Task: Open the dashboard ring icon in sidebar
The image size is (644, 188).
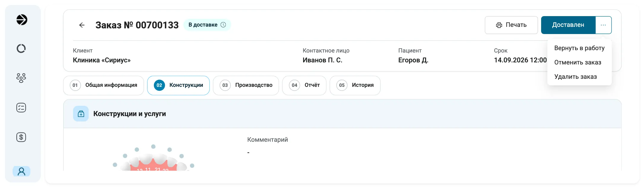Action: coord(21,48)
